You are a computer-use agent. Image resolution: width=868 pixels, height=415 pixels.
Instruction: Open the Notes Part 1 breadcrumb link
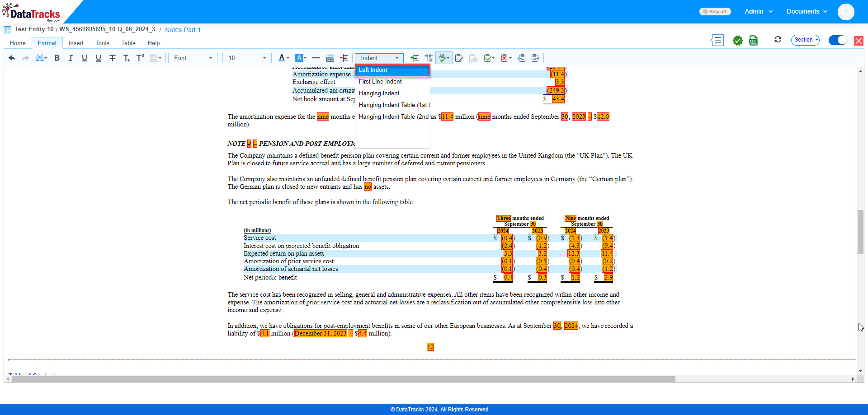[183, 30]
